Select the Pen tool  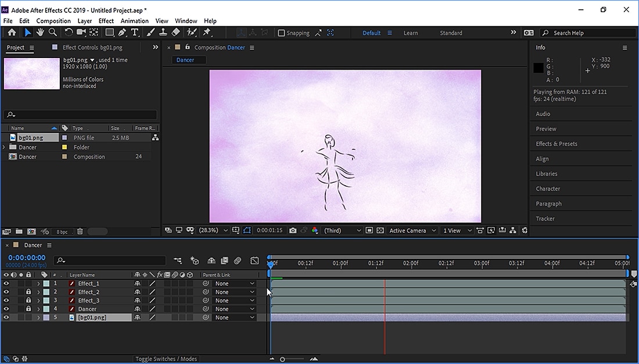tap(122, 32)
